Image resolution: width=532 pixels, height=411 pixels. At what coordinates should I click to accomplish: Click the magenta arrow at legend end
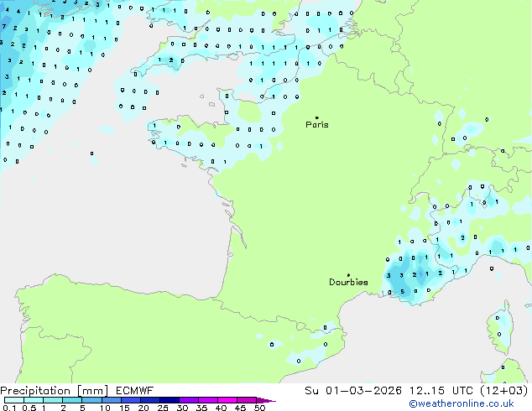tap(266, 400)
